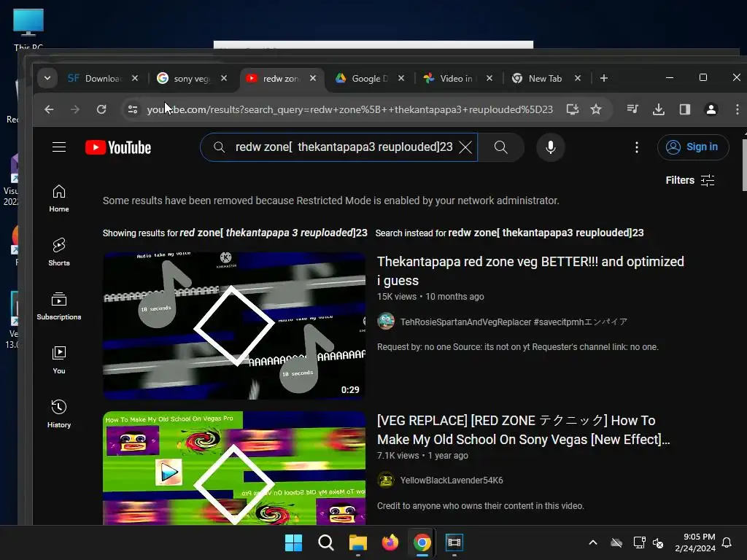Open Subscriptions in YouTube sidebar
This screenshot has height=560, width=747.
tap(59, 306)
